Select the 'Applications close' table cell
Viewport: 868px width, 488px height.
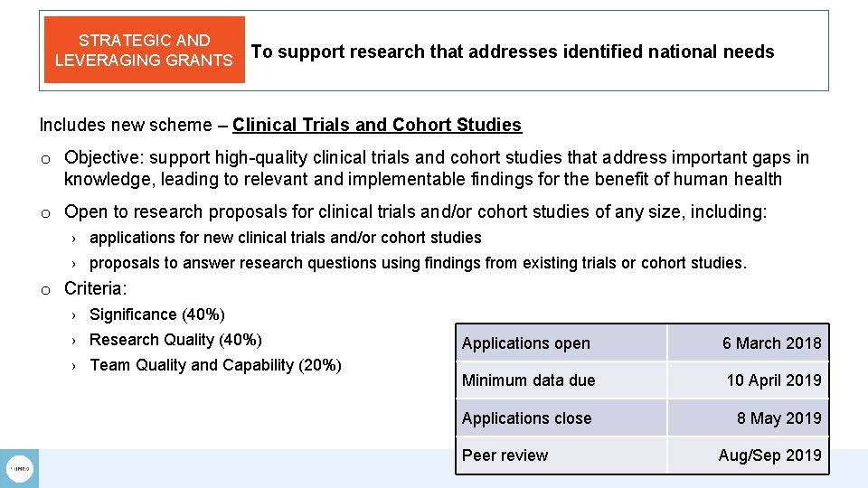pyautogui.click(x=561, y=418)
